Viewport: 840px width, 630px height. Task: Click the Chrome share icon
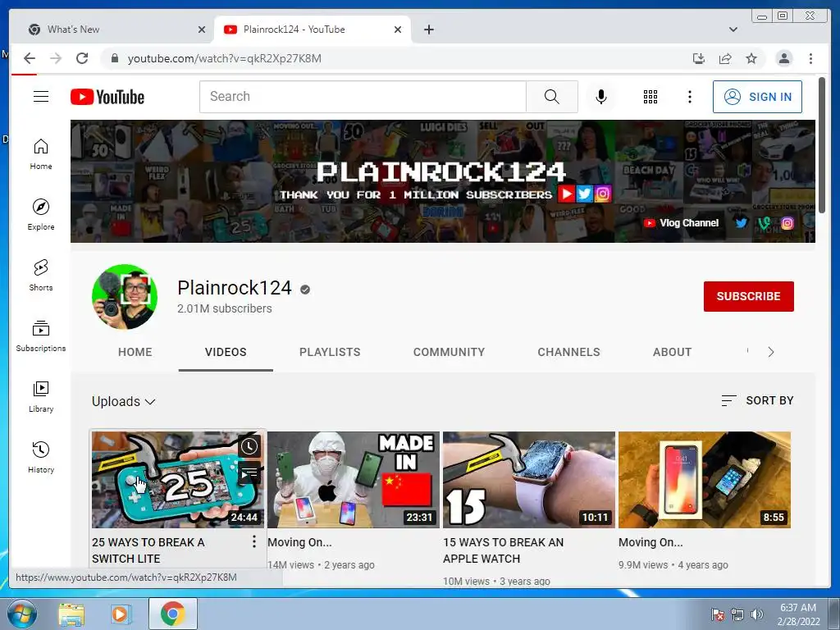(725, 58)
